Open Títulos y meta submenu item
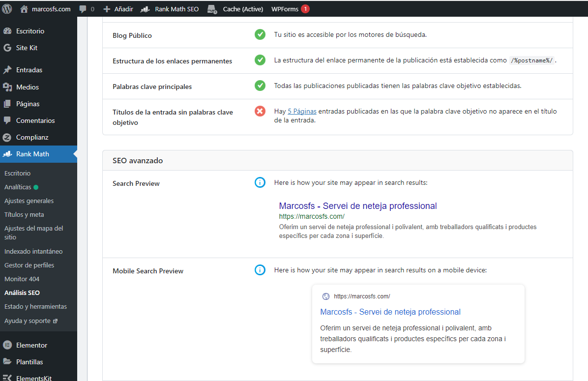The width and height of the screenshot is (588, 381). [24, 214]
